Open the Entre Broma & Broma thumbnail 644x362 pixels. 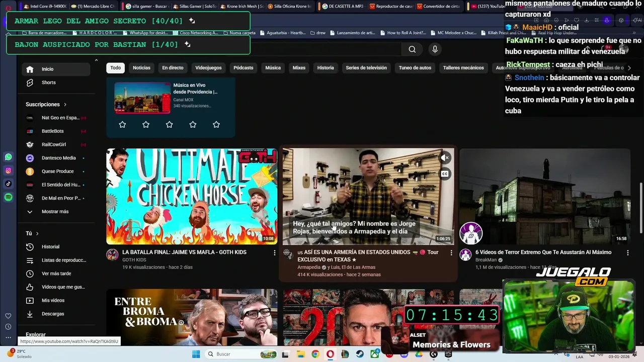[192, 317]
